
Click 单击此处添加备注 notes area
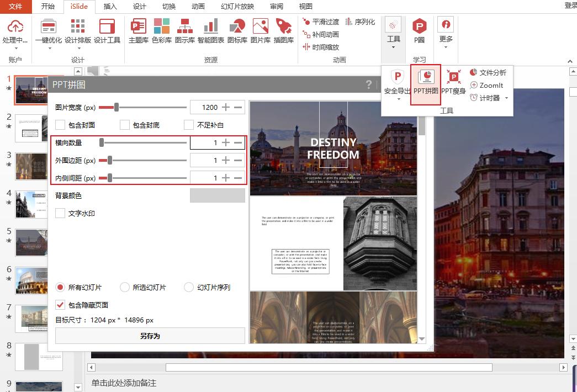(124, 383)
